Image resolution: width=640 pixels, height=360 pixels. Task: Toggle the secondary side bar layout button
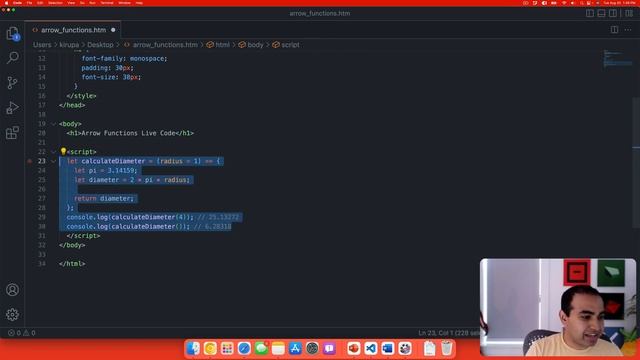613,13
